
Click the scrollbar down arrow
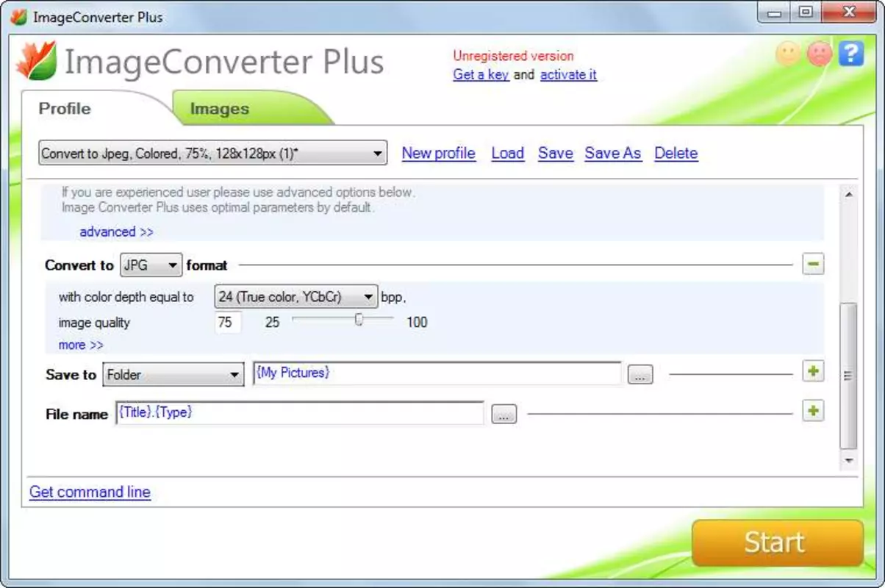click(848, 460)
